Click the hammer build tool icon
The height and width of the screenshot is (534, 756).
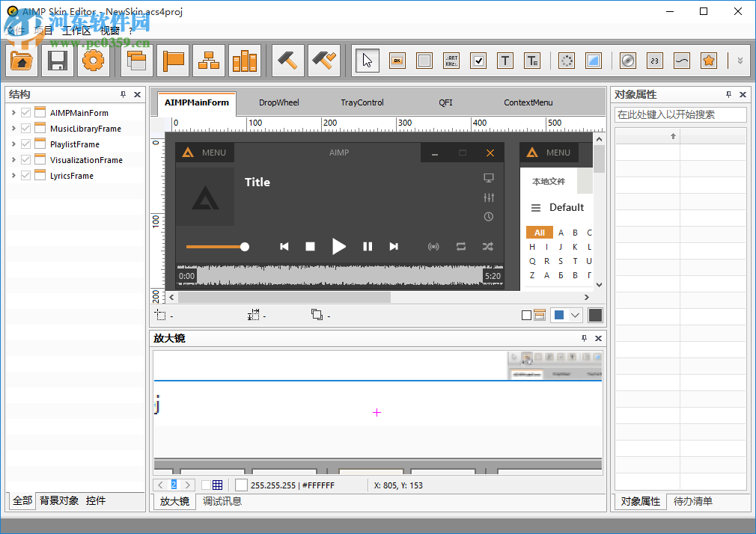pyautogui.click(x=287, y=61)
